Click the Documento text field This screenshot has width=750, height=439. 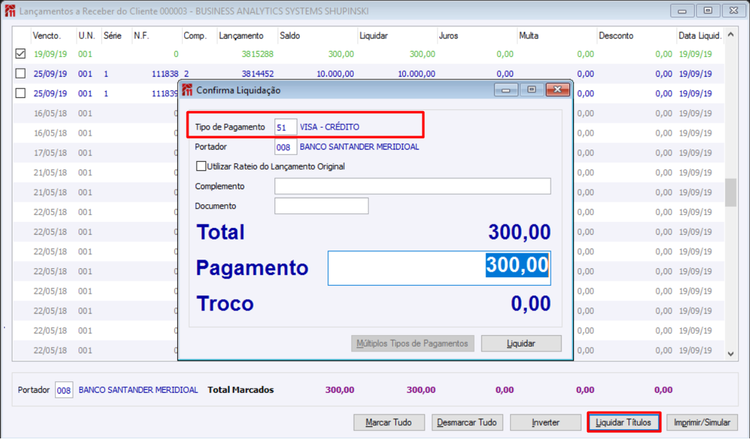pos(321,206)
